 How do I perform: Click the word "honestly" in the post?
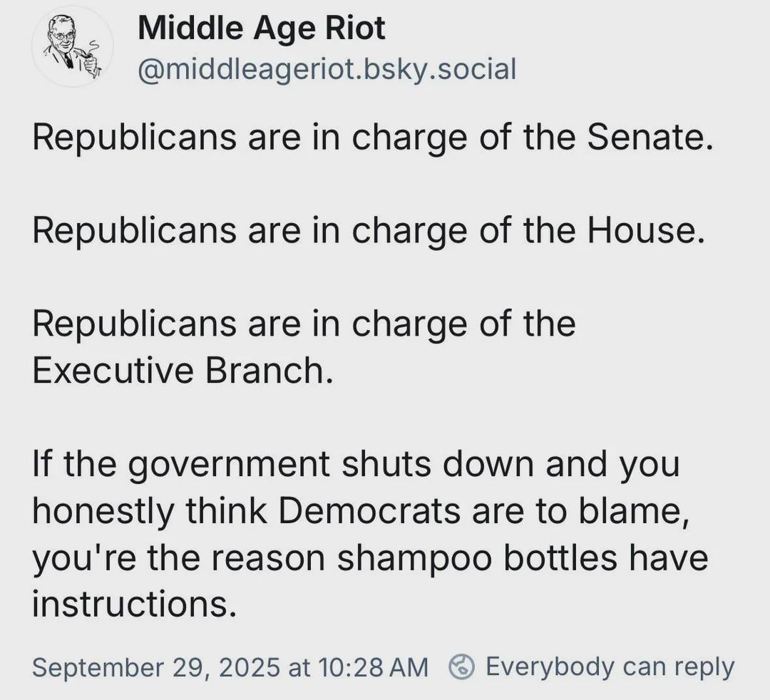pos(103,510)
